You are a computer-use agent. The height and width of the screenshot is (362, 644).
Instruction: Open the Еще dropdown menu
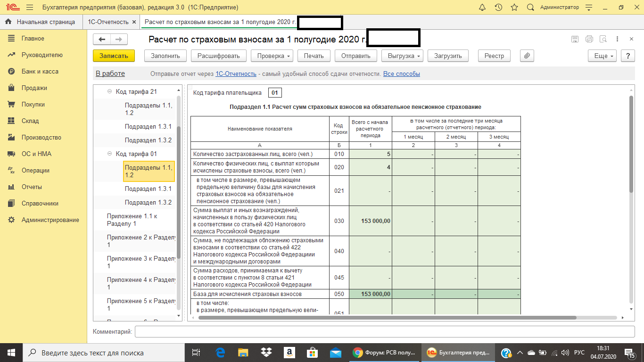click(602, 56)
